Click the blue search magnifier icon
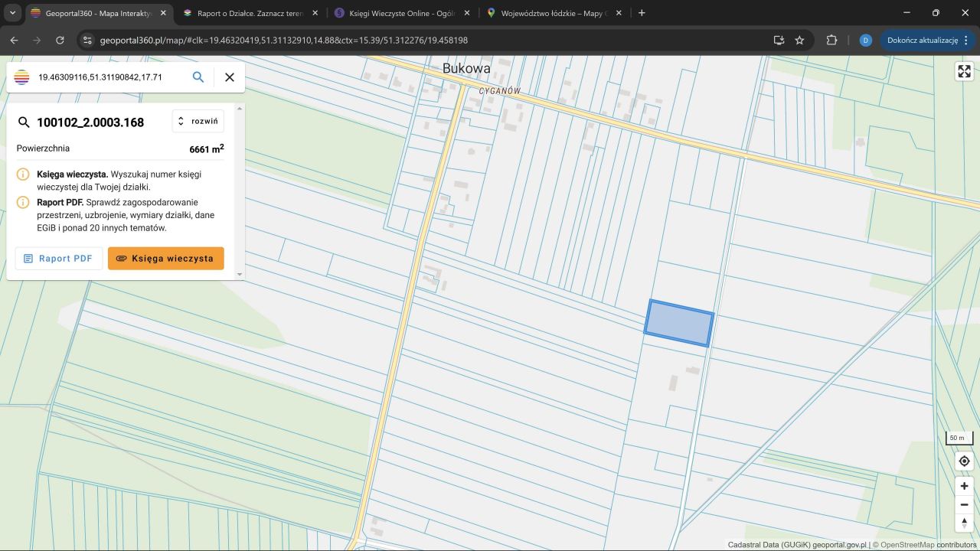 [x=198, y=77]
